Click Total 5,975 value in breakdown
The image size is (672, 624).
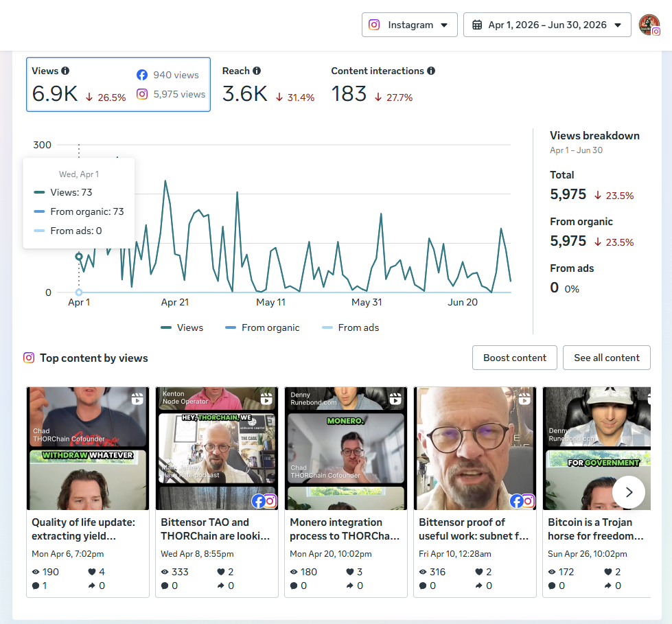[568, 194]
